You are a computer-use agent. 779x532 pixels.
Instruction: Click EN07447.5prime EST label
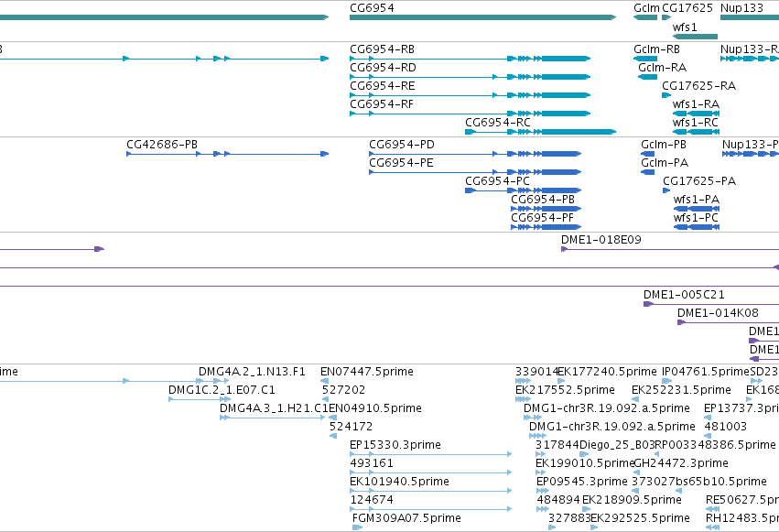pos(367,372)
